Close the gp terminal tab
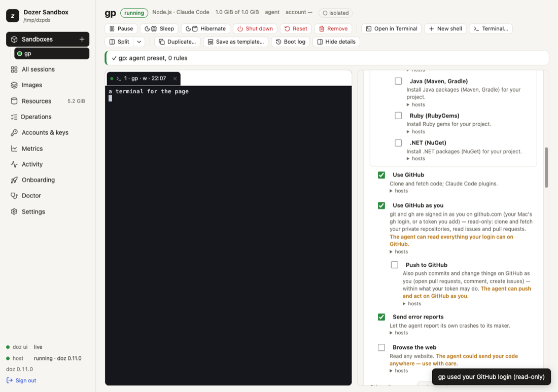Screen dimensions: 558x392 175,79
